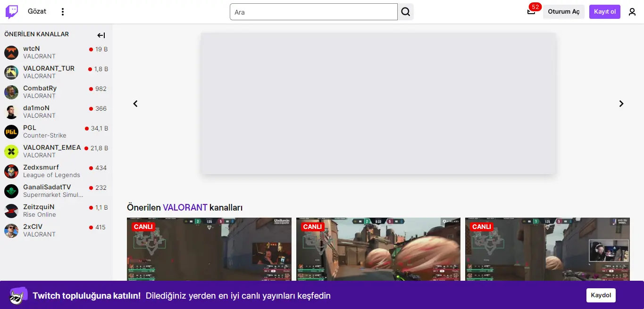
Task: Click 34,1 B viewer count for PGL
Action: [100, 128]
